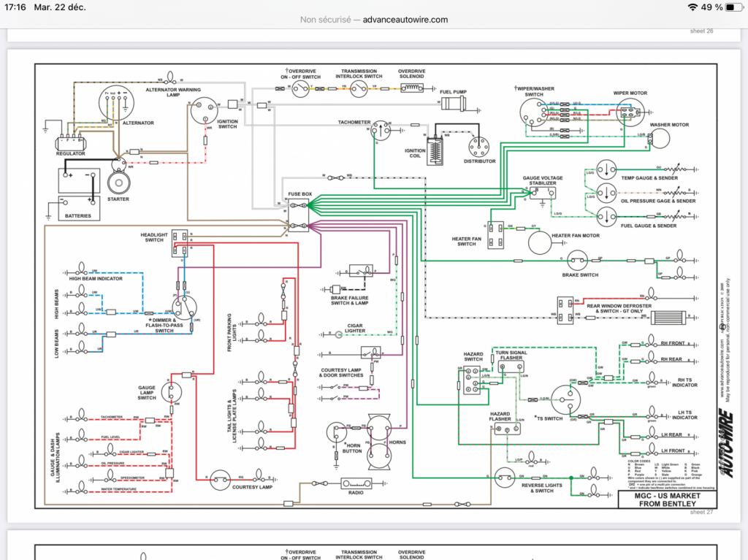Click the horns symbol
Screen dimensions: 748x560
(379, 441)
